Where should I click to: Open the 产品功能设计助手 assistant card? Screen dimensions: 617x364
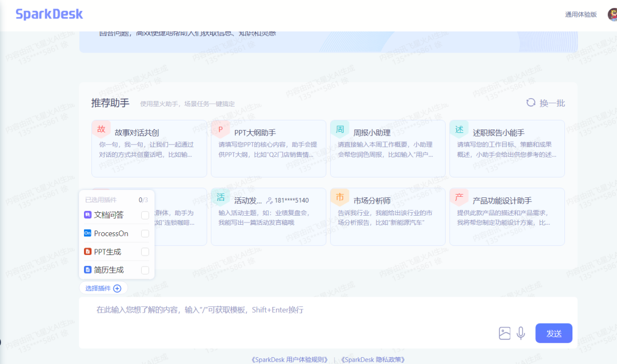tap(507, 217)
